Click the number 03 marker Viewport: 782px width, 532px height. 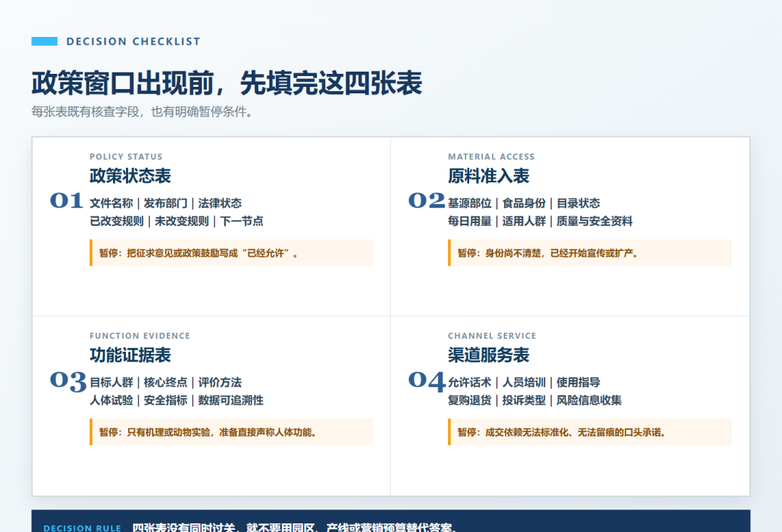68,381
